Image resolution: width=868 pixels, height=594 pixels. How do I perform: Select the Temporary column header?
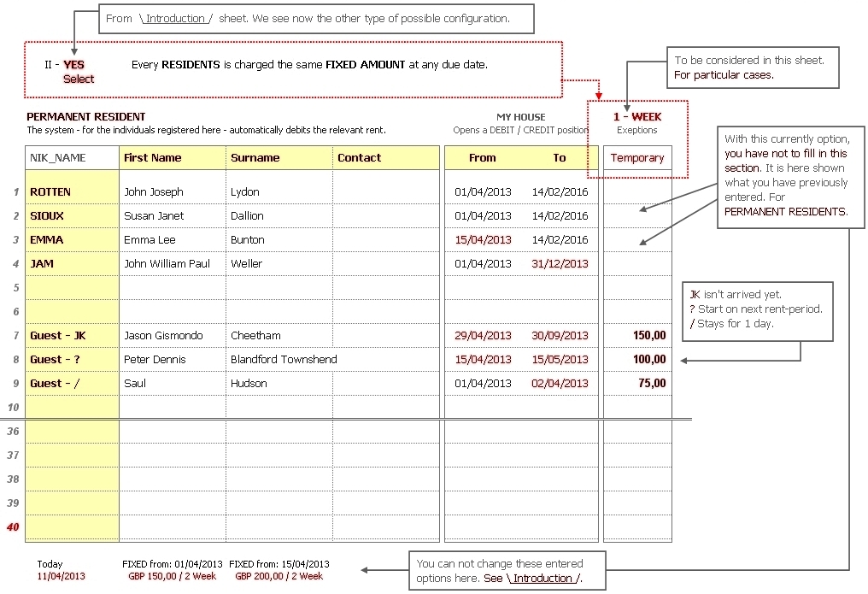(x=637, y=158)
